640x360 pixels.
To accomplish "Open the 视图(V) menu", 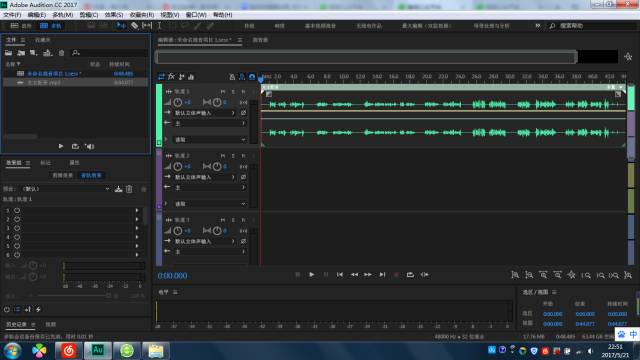I will coord(170,15).
